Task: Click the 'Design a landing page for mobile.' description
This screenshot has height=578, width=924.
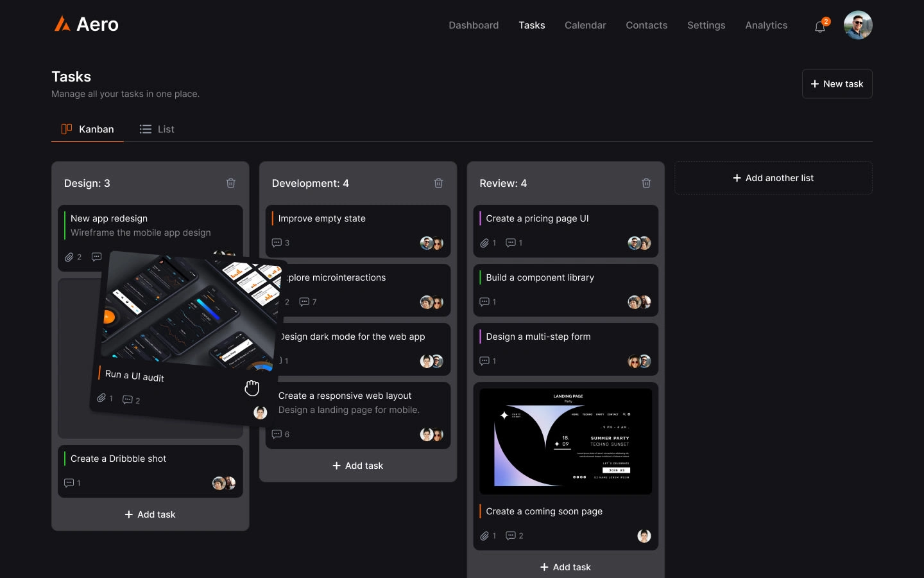Action: 349,410
